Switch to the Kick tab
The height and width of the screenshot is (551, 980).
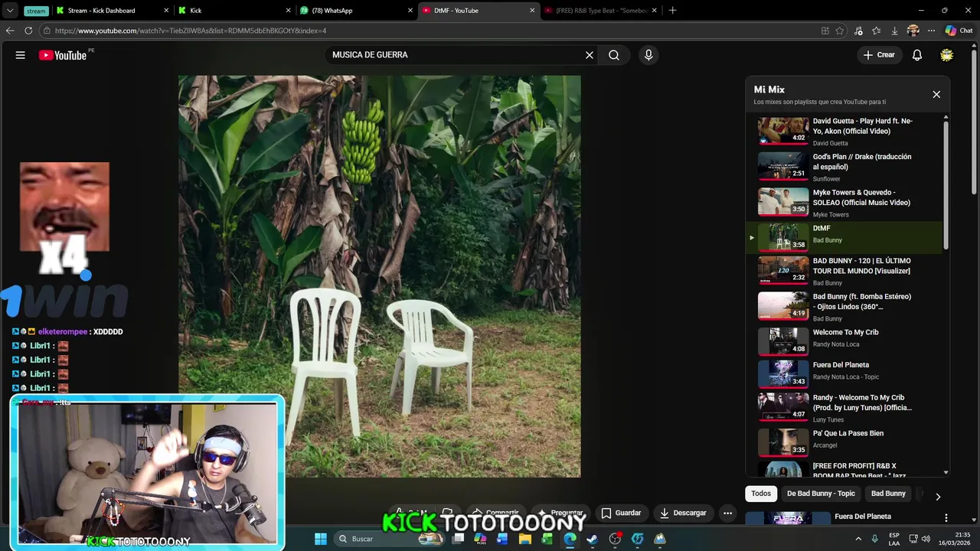[234, 11]
